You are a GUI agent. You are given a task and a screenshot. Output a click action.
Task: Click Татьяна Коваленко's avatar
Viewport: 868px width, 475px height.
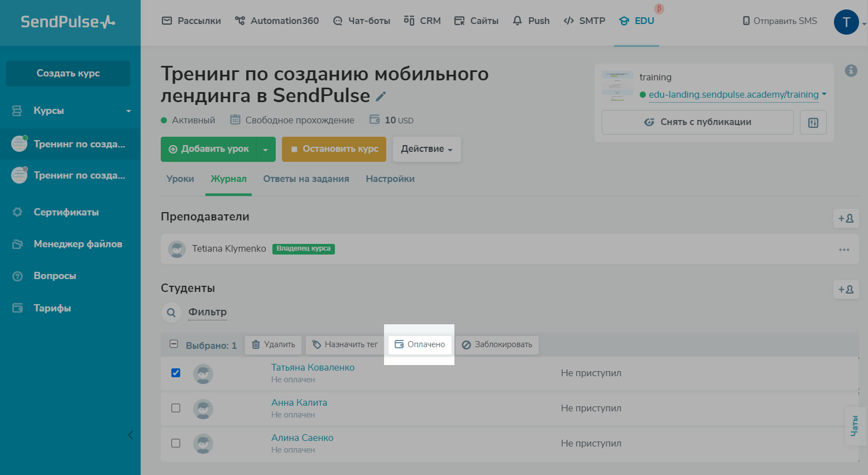[203, 373]
